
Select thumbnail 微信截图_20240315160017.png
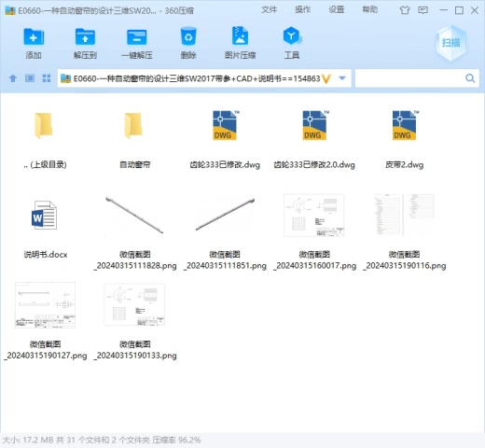click(314, 215)
